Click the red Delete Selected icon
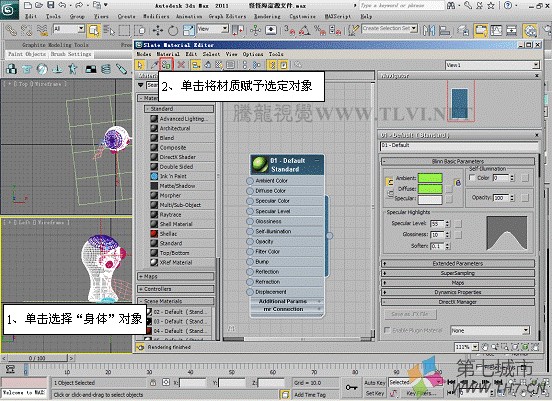Viewport: 552px width, 401px height. [x=181, y=65]
